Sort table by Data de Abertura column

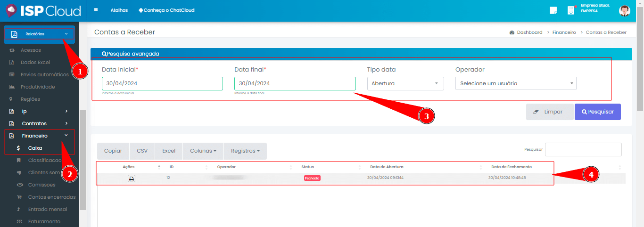[387, 167]
